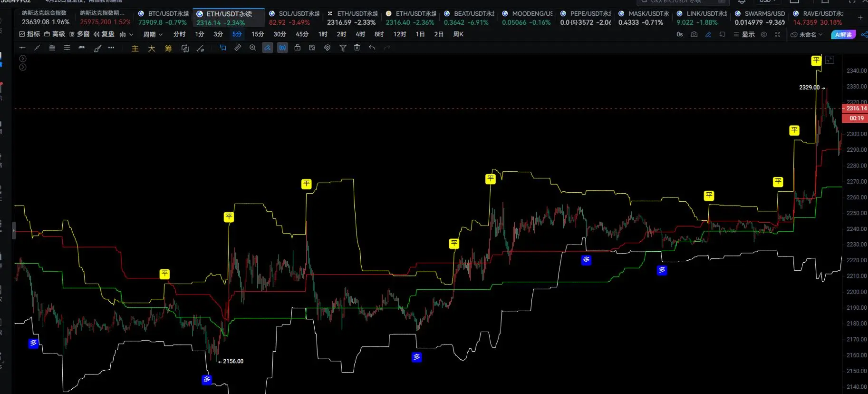
Task: Select the 15分 timeframe
Action: point(258,34)
